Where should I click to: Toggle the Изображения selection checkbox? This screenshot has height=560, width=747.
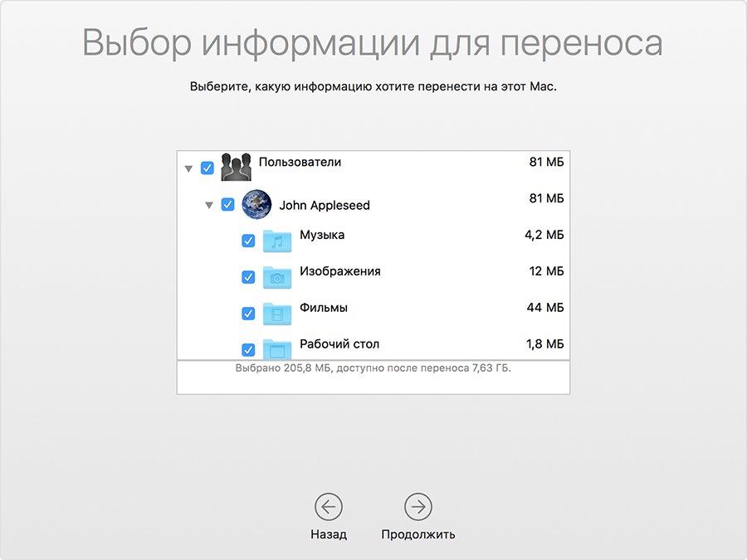pyautogui.click(x=247, y=277)
